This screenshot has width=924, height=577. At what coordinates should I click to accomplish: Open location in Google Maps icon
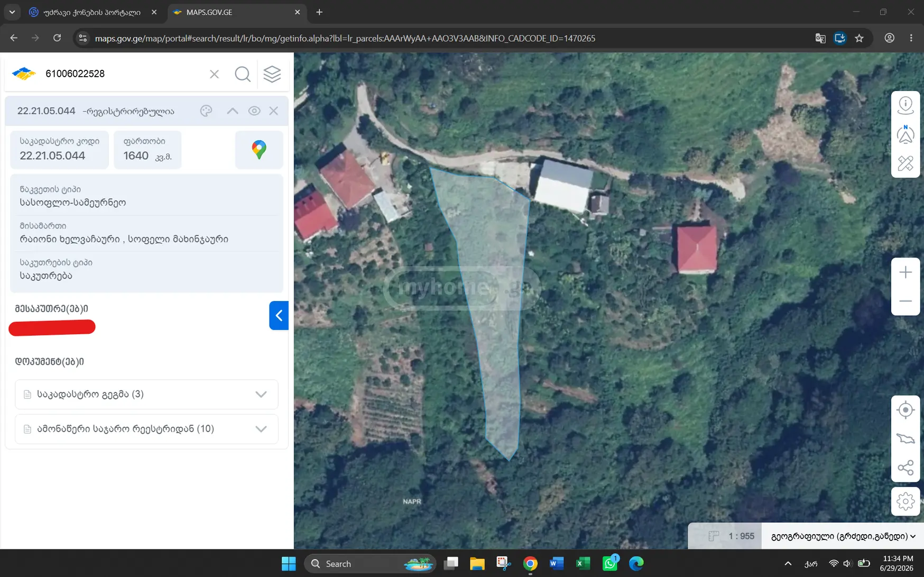tap(259, 150)
